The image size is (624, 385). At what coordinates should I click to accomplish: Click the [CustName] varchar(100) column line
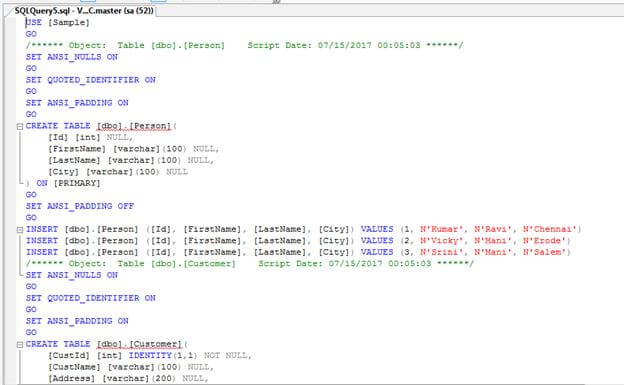[x=131, y=367]
